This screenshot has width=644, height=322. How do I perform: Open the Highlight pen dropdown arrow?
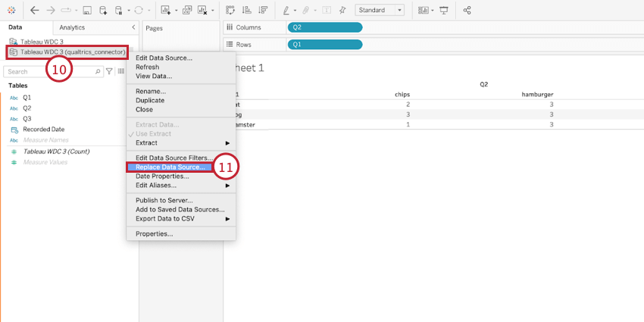click(295, 11)
